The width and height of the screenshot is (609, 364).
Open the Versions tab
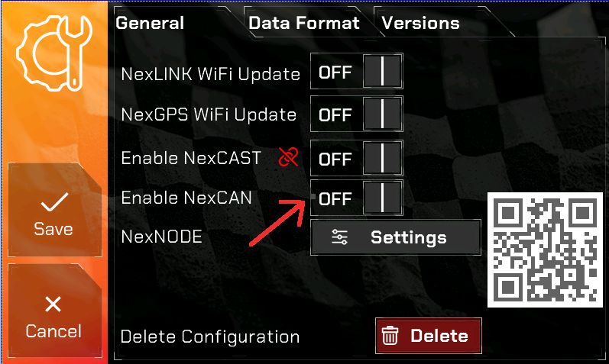420,23
